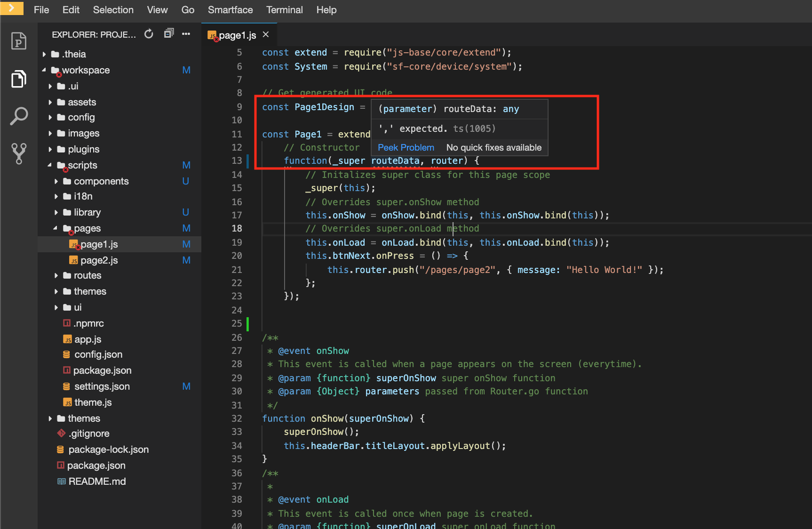Click the yellow arrow logo top-left
This screenshot has width=812, height=529.
[12, 8]
